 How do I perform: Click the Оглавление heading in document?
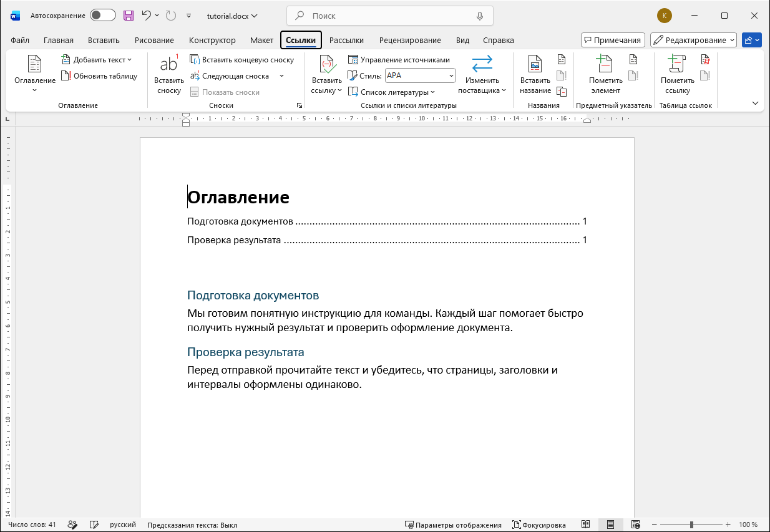point(238,198)
